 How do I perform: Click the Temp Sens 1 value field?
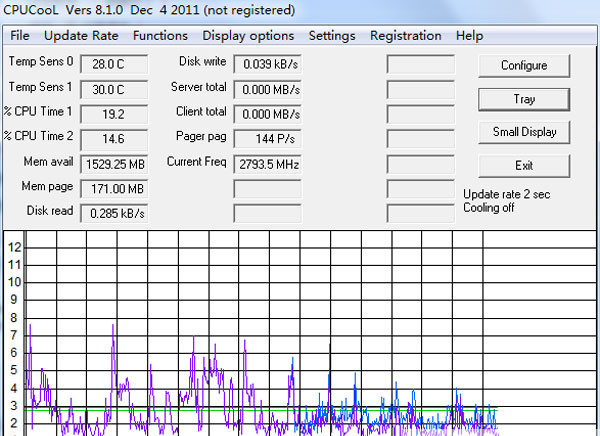pos(113,89)
